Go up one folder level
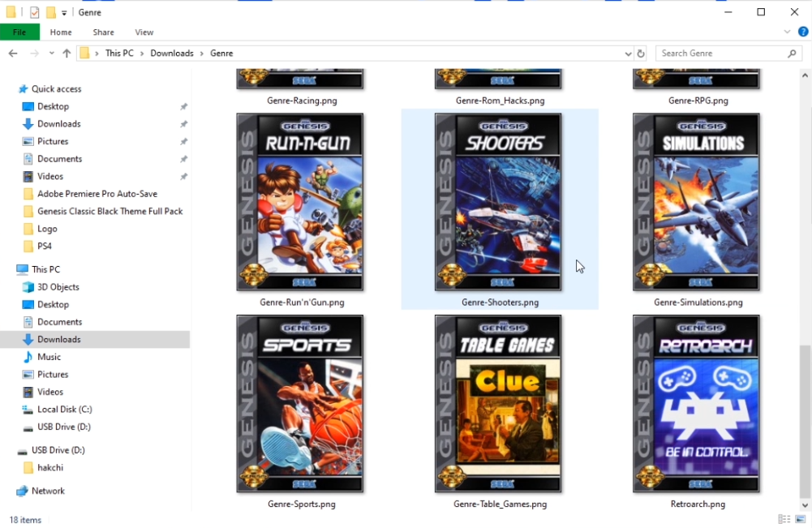The width and height of the screenshot is (812, 528). pos(67,54)
